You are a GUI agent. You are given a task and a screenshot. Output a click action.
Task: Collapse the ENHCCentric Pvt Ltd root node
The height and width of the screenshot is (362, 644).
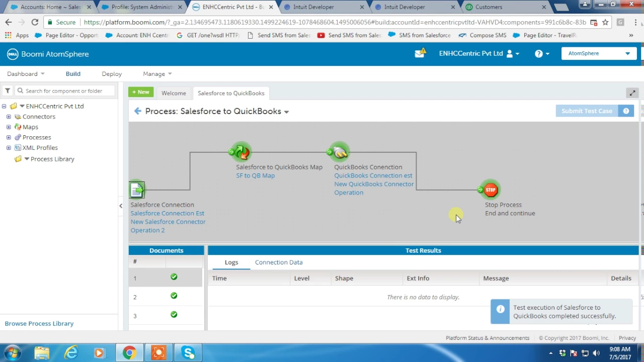(x=4, y=106)
